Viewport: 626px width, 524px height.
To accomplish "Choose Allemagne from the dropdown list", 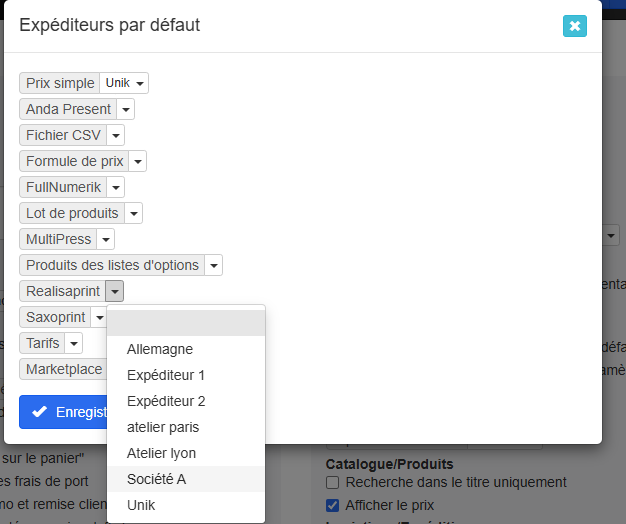I will pos(186,349).
